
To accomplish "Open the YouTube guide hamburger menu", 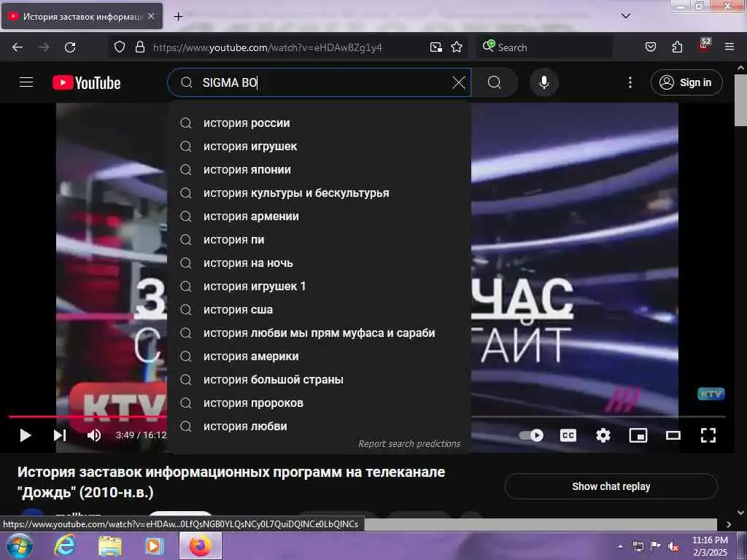I will 26,82.
